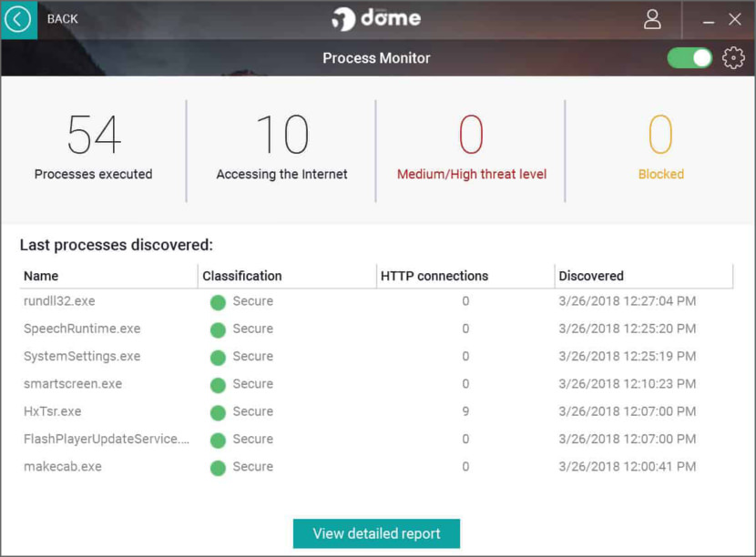Click the Processes executed label
The width and height of the screenshot is (756, 557).
(94, 174)
